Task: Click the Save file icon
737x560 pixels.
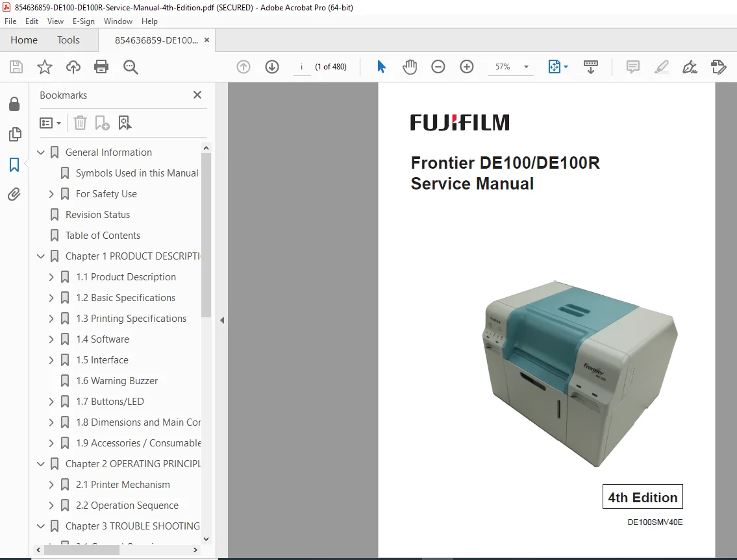Action: coord(16,67)
